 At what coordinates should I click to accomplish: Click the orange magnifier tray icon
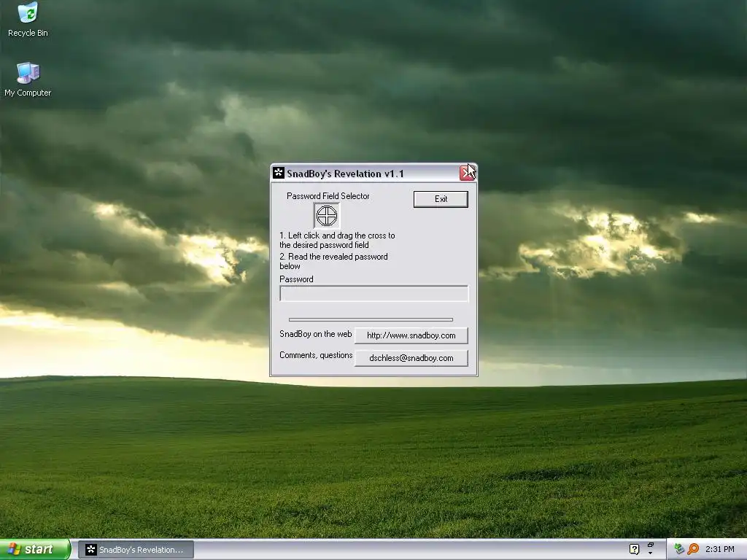click(693, 549)
